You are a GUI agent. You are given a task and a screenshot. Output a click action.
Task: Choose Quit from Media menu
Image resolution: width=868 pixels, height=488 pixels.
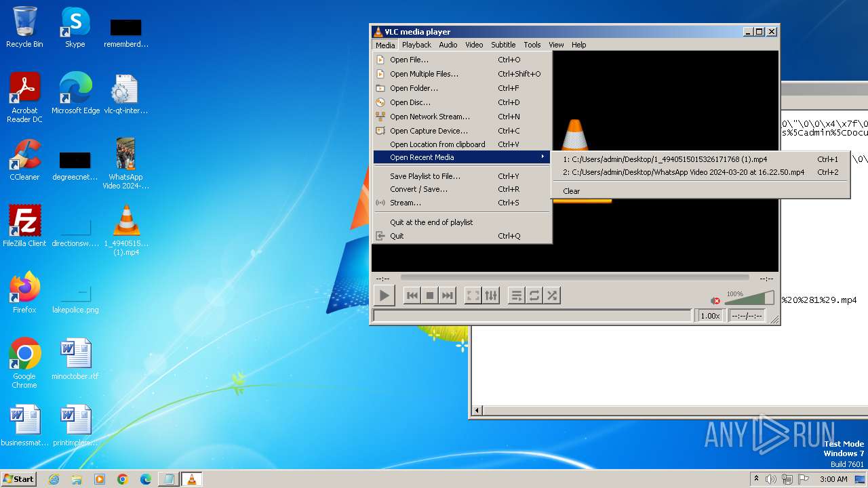pyautogui.click(x=463, y=236)
